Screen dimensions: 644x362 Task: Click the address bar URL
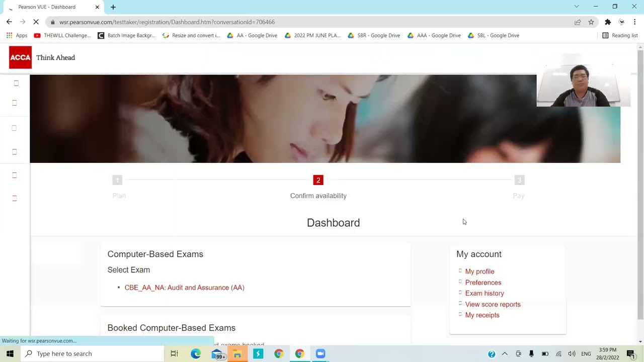point(167,22)
